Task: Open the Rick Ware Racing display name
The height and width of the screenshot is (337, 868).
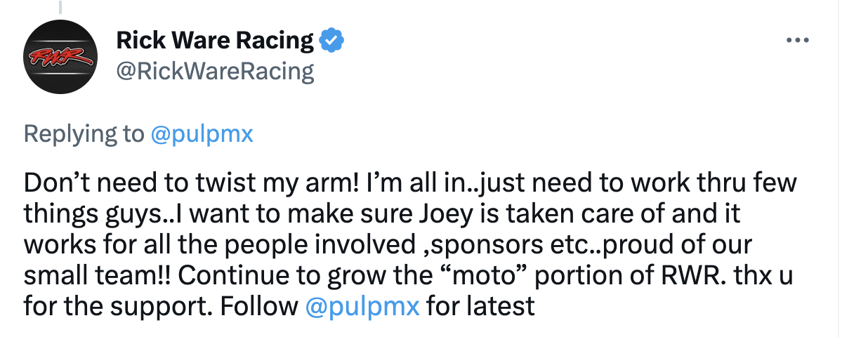Action: pos(214,41)
